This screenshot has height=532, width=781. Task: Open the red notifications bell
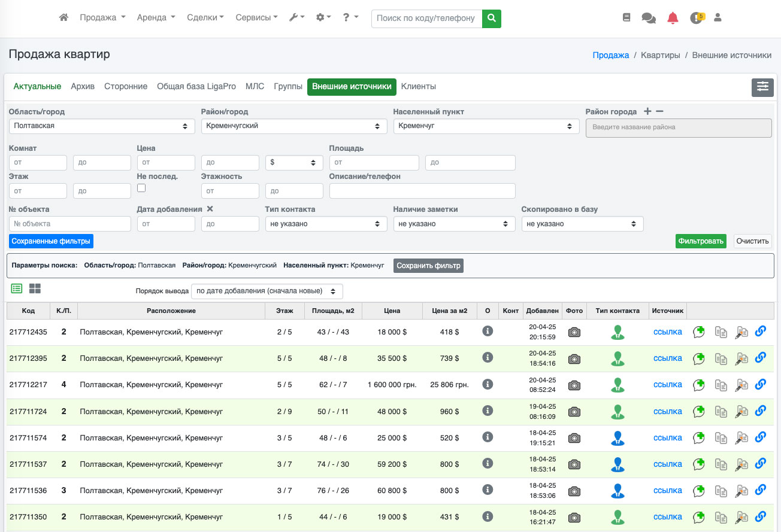673,18
